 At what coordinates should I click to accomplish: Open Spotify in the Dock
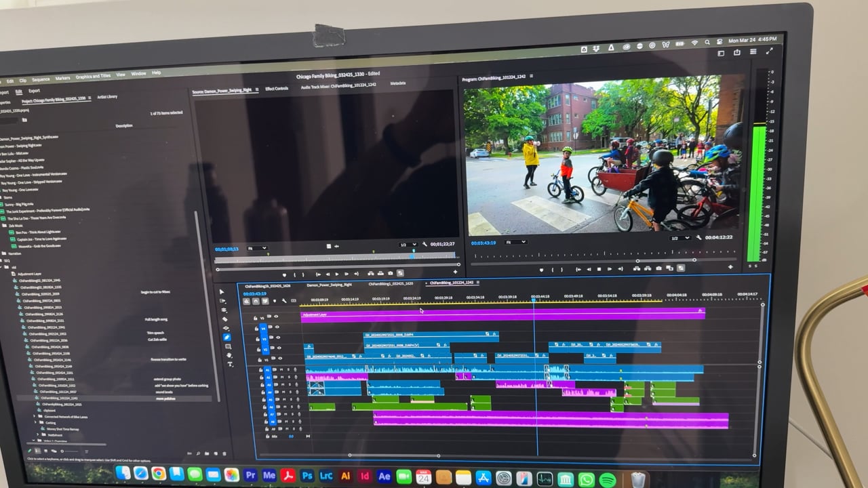(x=608, y=480)
